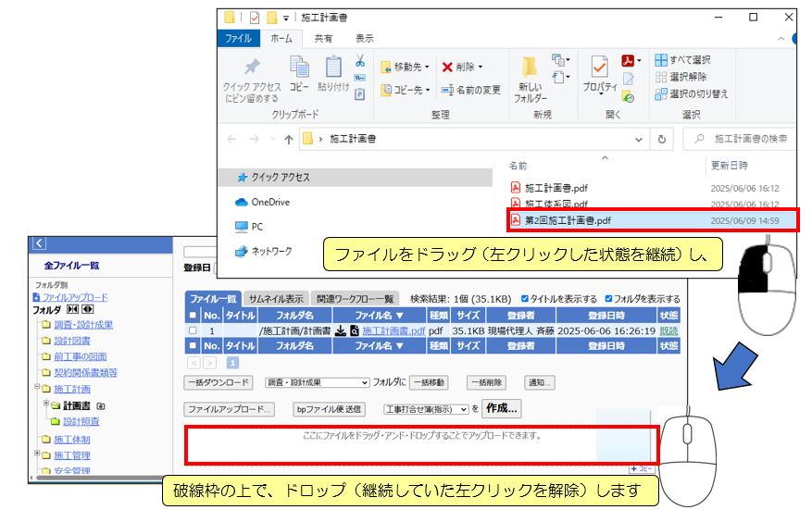Click the scissors cut icon in ribbon
The width and height of the screenshot is (812, 510).
(x=359, y=61)
